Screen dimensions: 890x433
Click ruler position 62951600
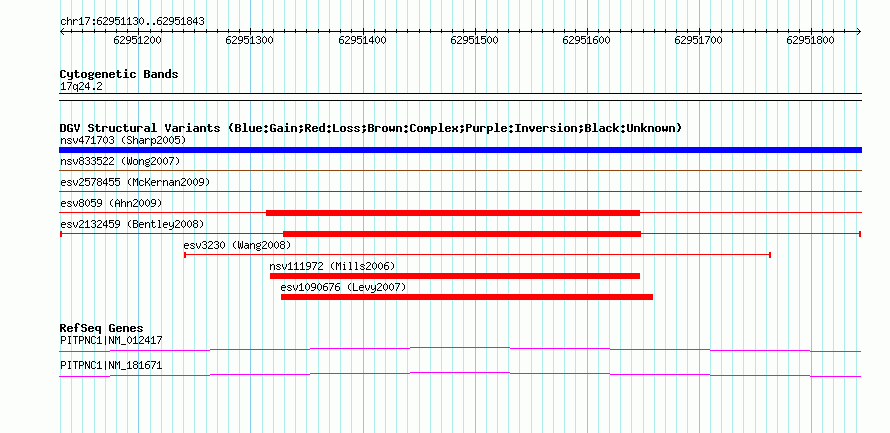(x=586, y=40)
